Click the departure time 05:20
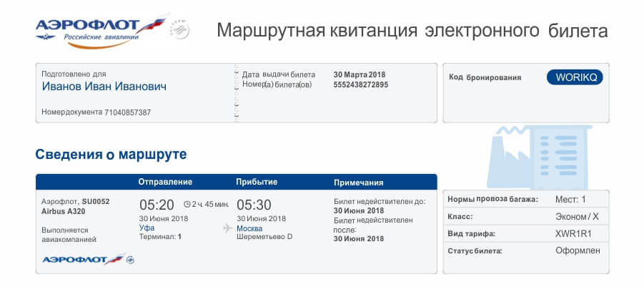Viewport: 644px width, 287px height. coord(157,205)
